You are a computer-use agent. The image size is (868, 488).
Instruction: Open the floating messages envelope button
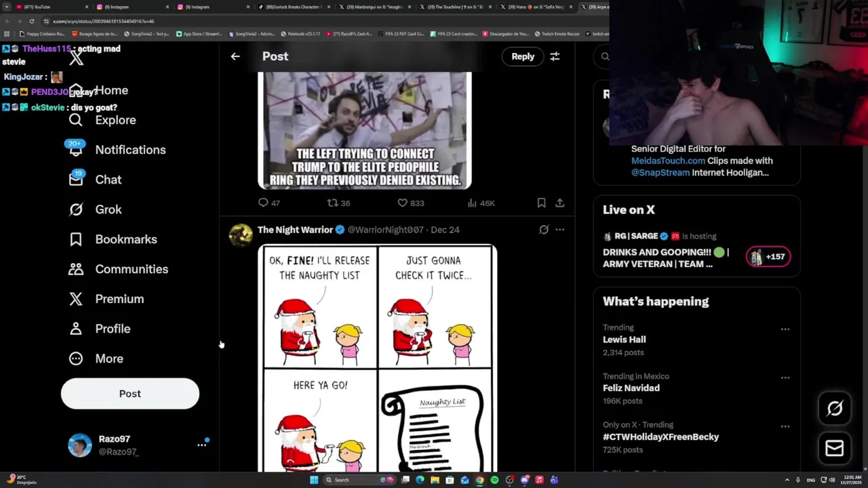835,448
